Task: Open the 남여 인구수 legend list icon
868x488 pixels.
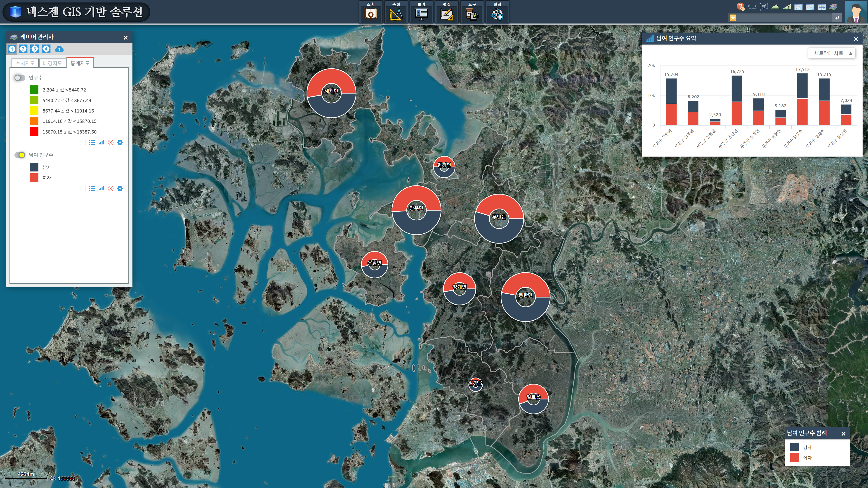Action: click(x=92, y=189)
